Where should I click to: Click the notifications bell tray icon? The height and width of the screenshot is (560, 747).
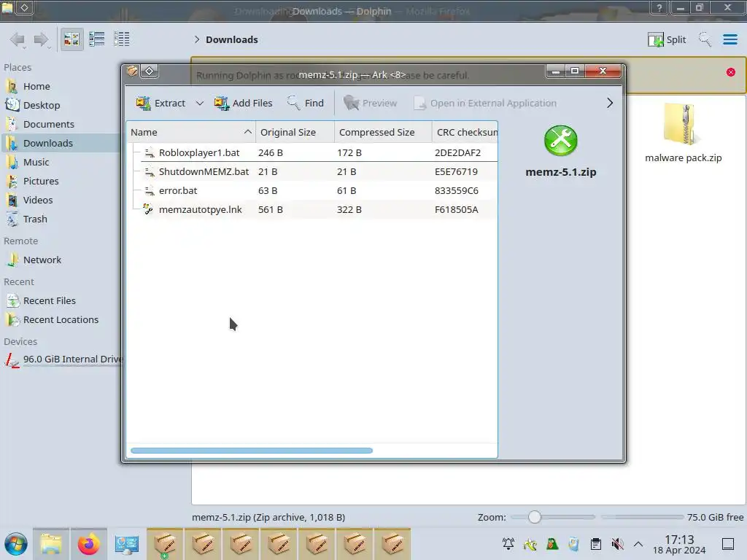pos(508,544)
